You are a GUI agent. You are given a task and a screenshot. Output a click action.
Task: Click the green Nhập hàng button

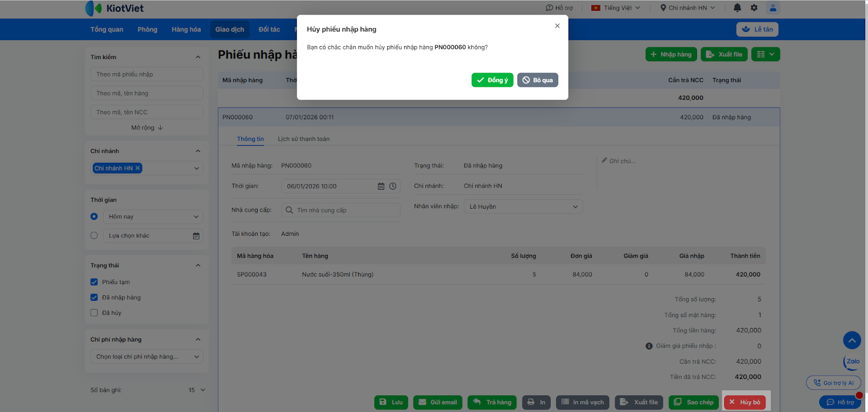(x=671, y=54)
